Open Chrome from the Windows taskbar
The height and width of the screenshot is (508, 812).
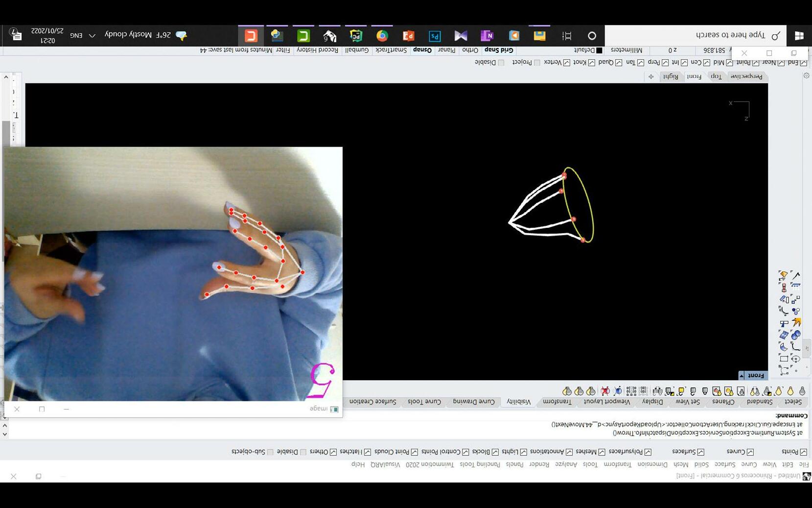(x=382, y=36)
